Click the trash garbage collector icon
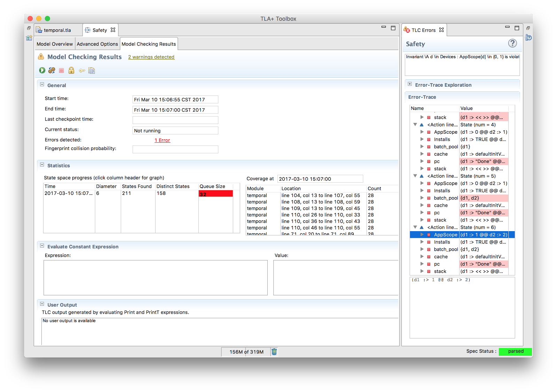This screenshot has width=557, height=392. tap(274, 352)
